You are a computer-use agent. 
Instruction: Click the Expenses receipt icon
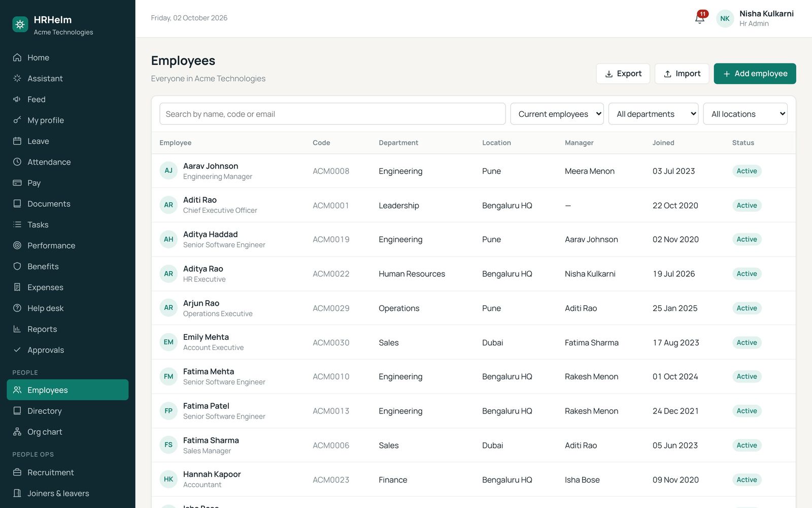click(17, 287)
